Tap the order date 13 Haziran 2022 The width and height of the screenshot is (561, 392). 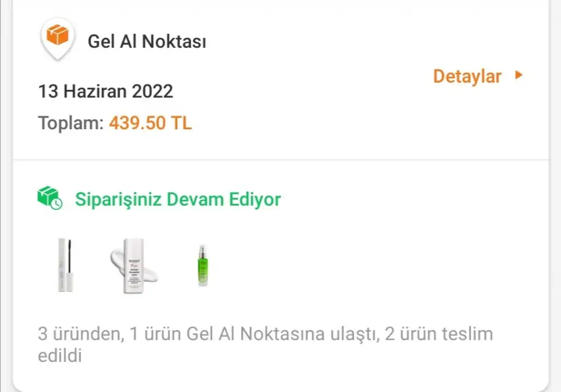tap(105, 91)
